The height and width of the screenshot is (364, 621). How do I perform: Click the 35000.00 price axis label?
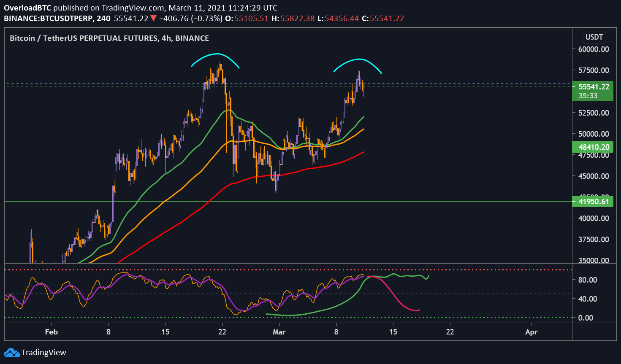(594, 260)
